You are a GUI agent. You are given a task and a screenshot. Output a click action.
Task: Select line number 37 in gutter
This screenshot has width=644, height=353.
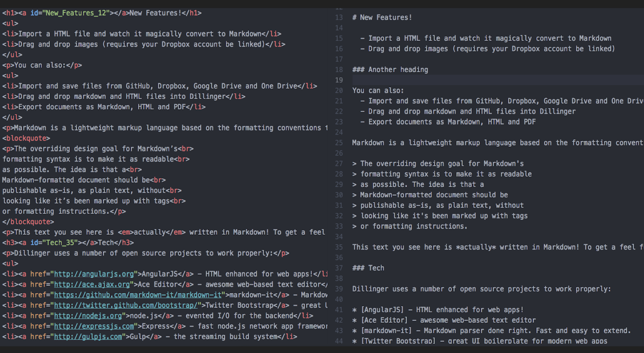(339, 268)
